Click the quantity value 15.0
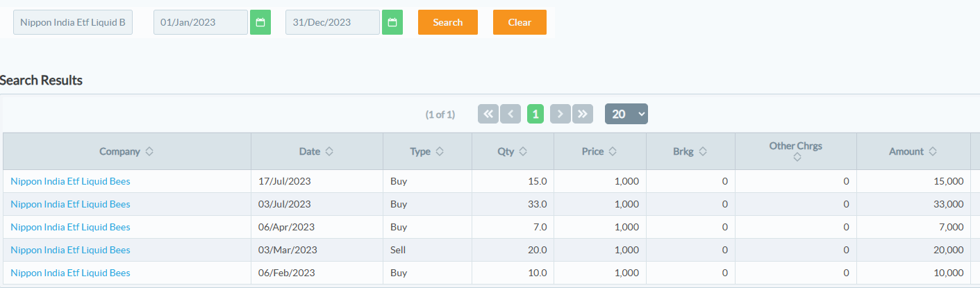This screenshot has width=980, height=288. (x=538, y=181)
